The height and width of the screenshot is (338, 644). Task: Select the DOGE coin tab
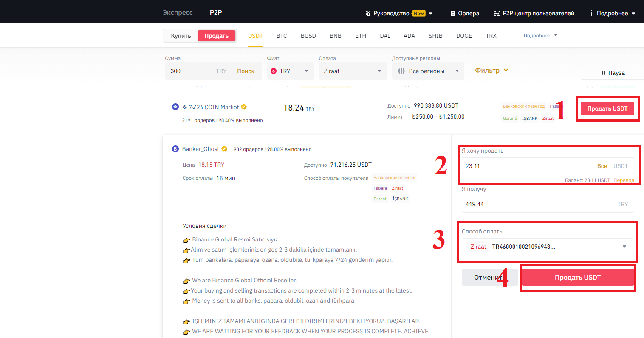(464, 36)
